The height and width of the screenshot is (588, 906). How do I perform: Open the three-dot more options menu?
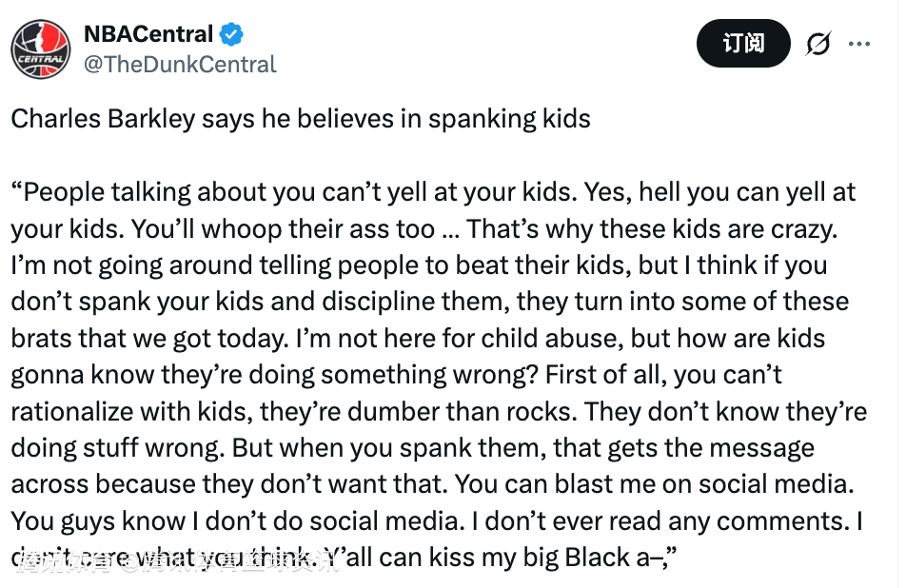point(859,44)
